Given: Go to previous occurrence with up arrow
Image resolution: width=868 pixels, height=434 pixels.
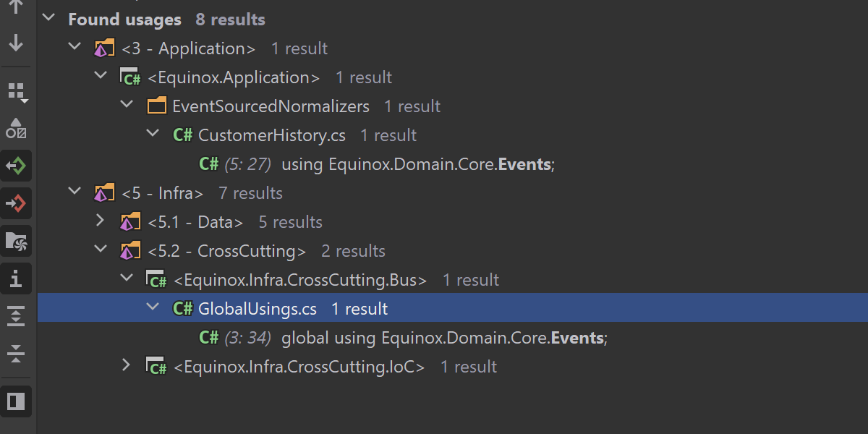Looking at the screenshot, I should click(x=16, y=7).
